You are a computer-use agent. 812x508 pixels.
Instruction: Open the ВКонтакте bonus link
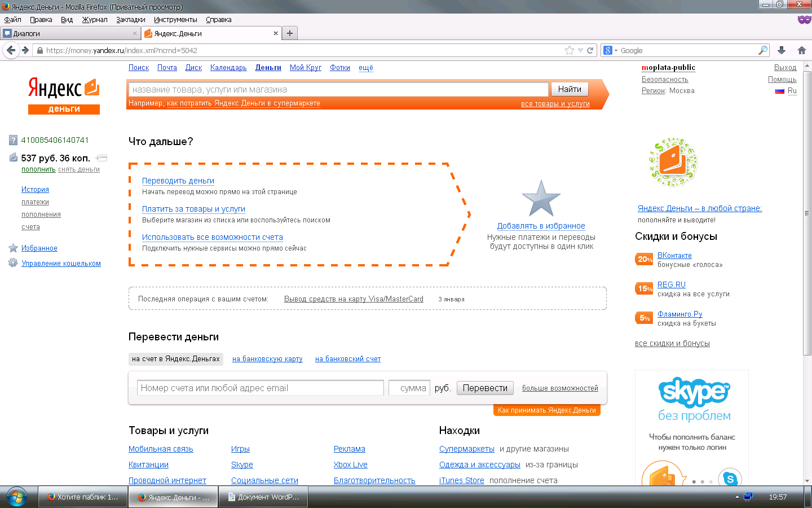point(674,255)
